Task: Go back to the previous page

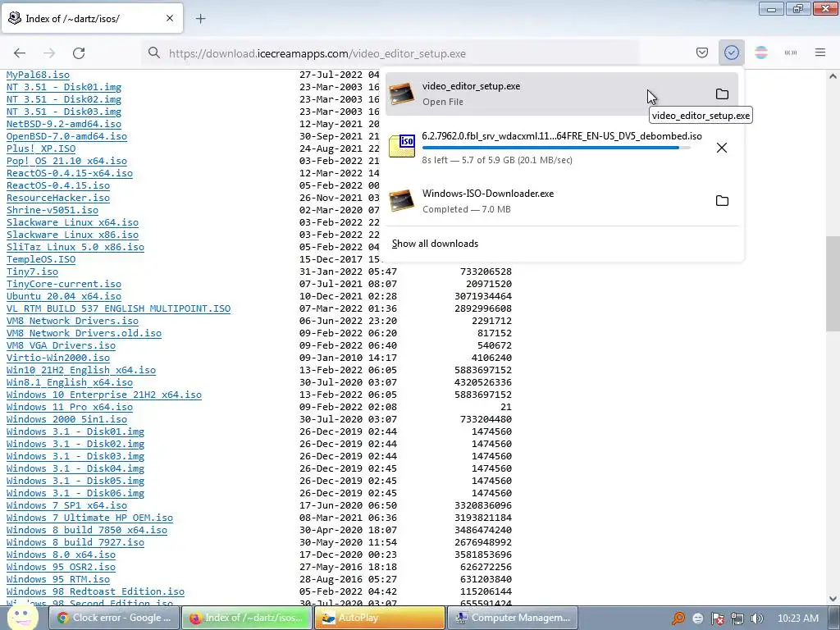Action: (x=20, y=53)
